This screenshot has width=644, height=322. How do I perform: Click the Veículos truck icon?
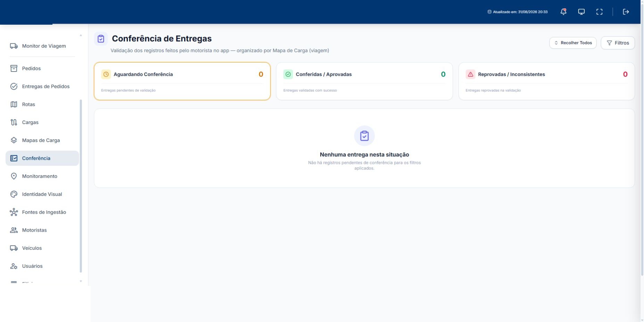point(14,248)
